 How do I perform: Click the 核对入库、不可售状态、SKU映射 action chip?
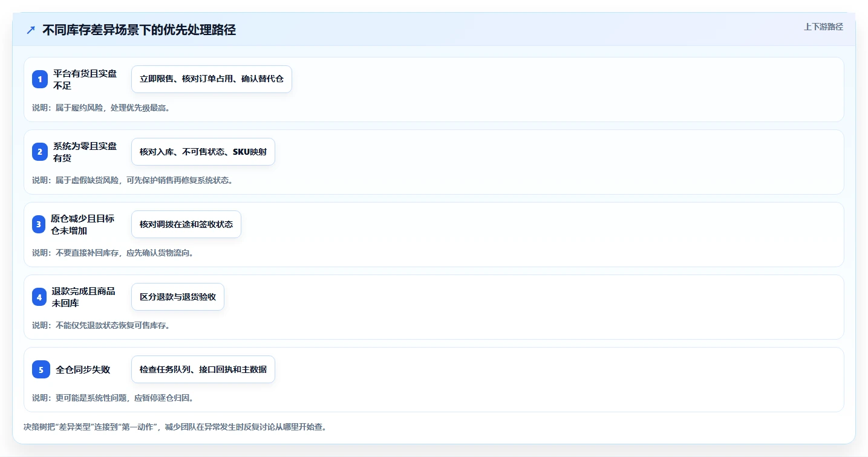click(203, 152)
